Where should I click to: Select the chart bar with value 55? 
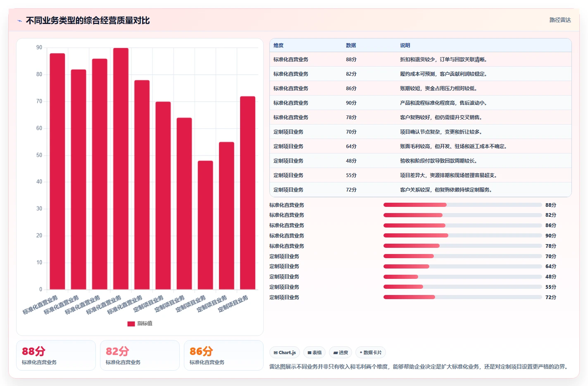226,216
